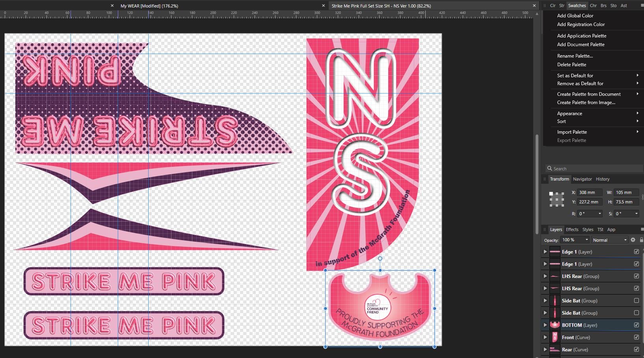644x358 pixels.
Task: Choose Add Global Color from menu
Action: point(575,16)
